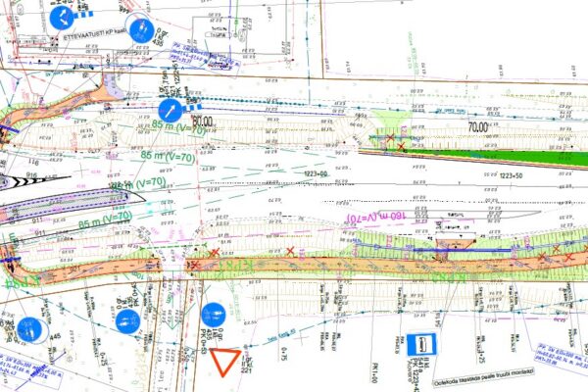
Task: Select the 70.00 dimension label
Action: click(x=479, y=126)
